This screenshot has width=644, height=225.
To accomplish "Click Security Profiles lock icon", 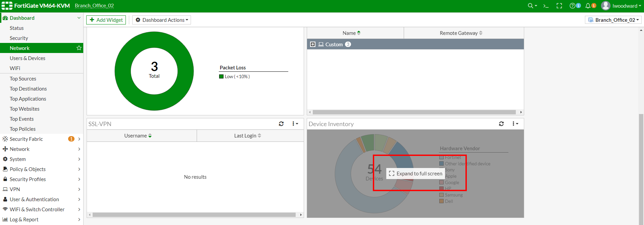I will pos(5,179).
